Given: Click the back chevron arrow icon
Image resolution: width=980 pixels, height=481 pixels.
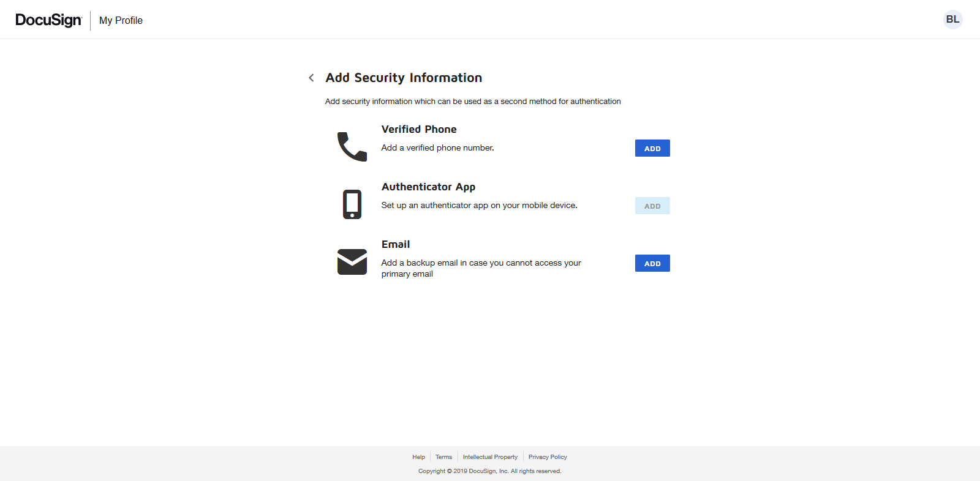Looking at the screenshot, I should click(311, 78).
